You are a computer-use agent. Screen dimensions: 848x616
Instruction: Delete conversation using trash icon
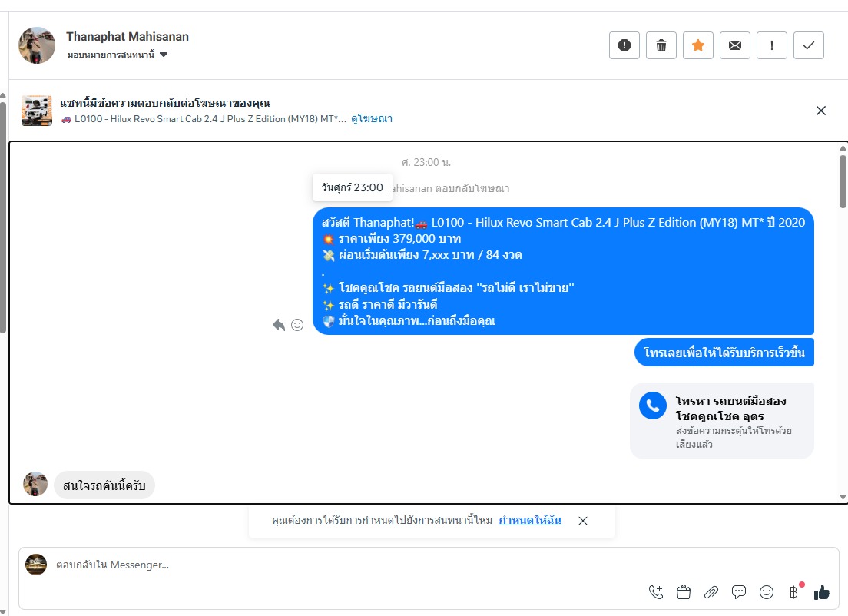point(661,45)
